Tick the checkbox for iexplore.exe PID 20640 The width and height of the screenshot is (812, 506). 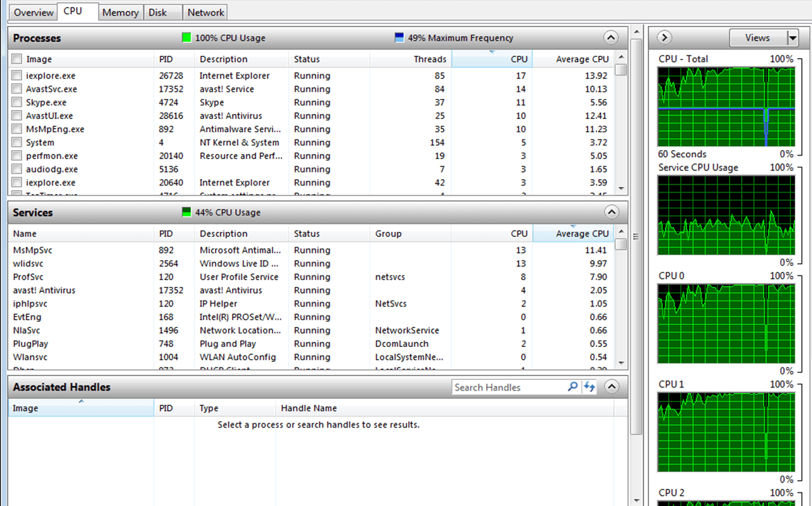pos(17,182)
